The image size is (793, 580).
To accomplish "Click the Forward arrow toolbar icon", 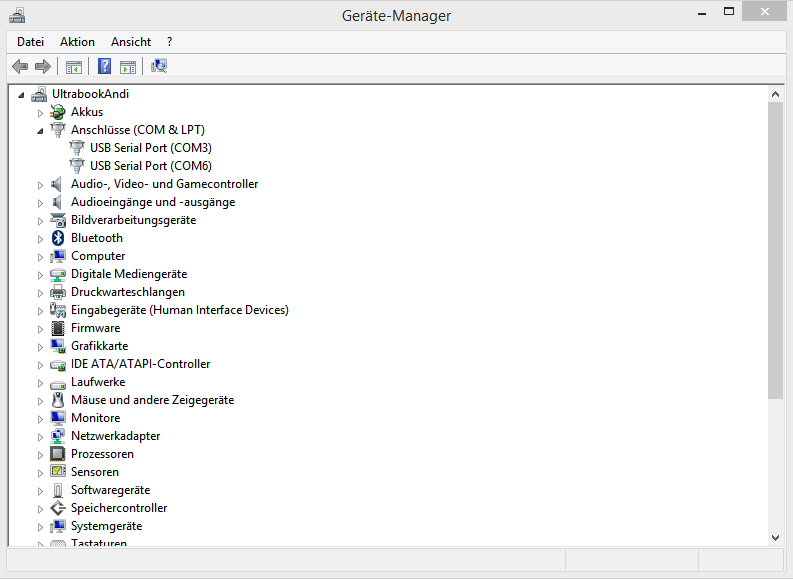I will pyautogui.click(x=42, y=67).
